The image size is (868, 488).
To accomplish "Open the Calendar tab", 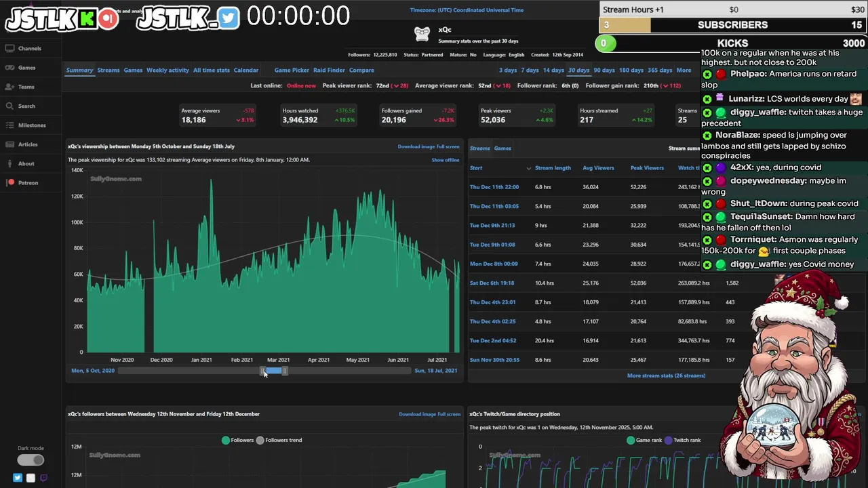I will 246,70.
